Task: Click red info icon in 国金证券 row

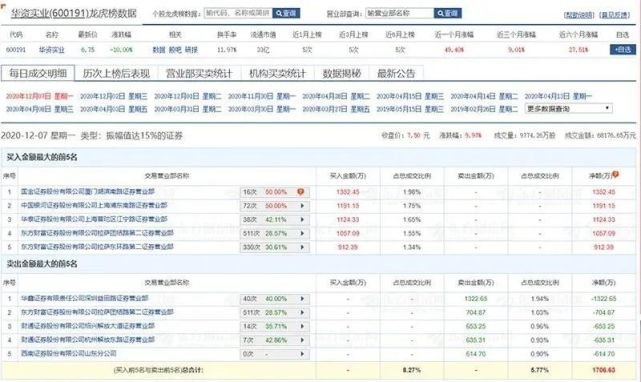Action: tap(300, 192)
